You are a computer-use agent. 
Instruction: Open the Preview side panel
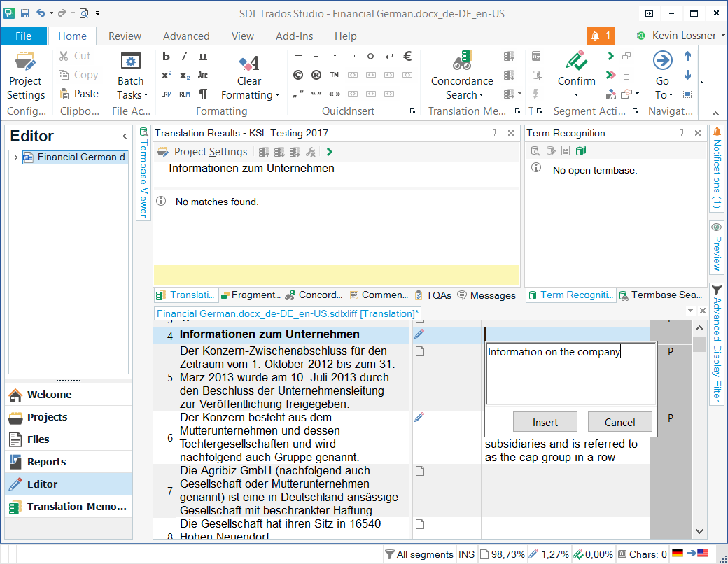tap(717, 248)
